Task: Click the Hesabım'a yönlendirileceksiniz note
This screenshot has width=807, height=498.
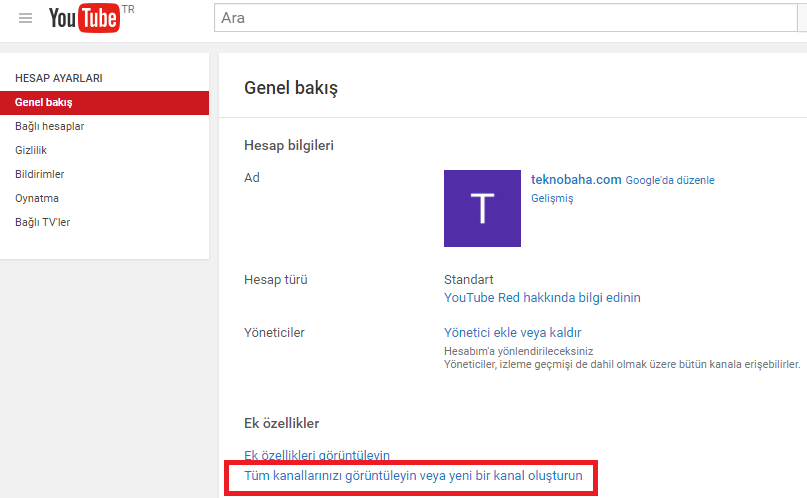Action: click(x=518, y=351)
